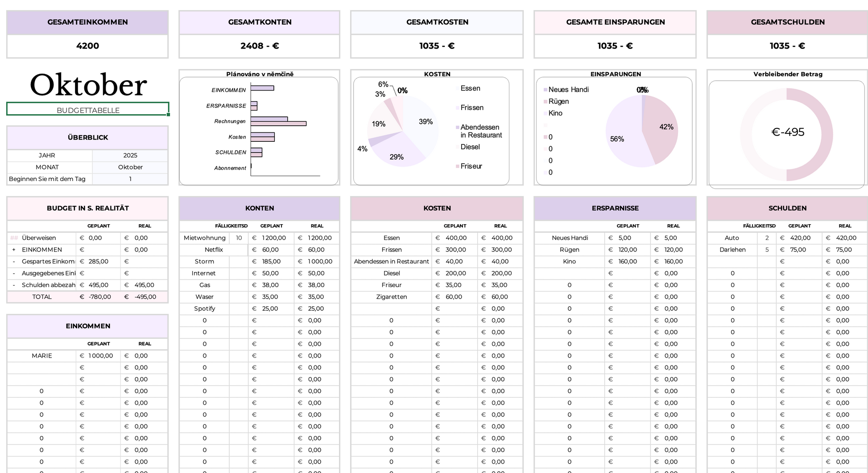The height and width of the screenshot is (473, 868).
Task: Grab the green fill handle of BUDGETTABELLE cell
Action: (168, 115)
